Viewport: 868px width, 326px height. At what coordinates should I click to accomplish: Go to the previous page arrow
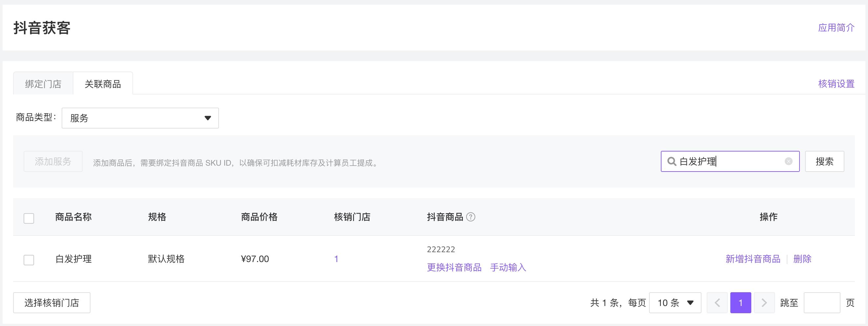(717, 303)
